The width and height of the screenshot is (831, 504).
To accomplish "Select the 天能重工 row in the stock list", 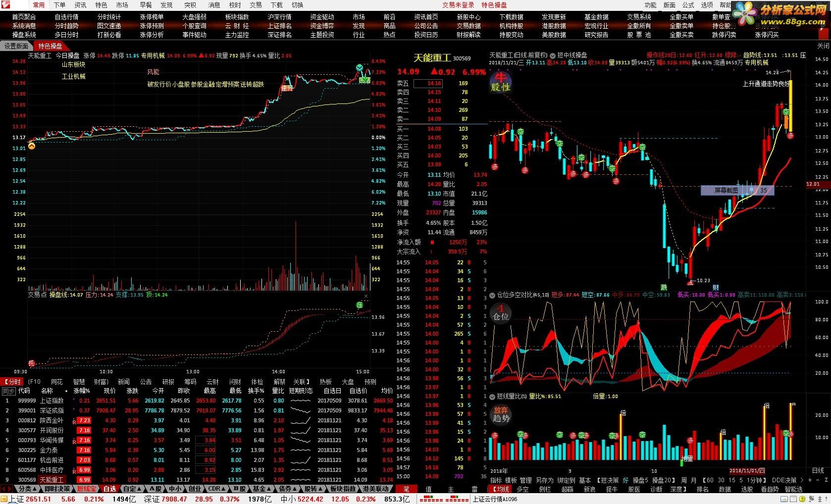I will (197, 479).
